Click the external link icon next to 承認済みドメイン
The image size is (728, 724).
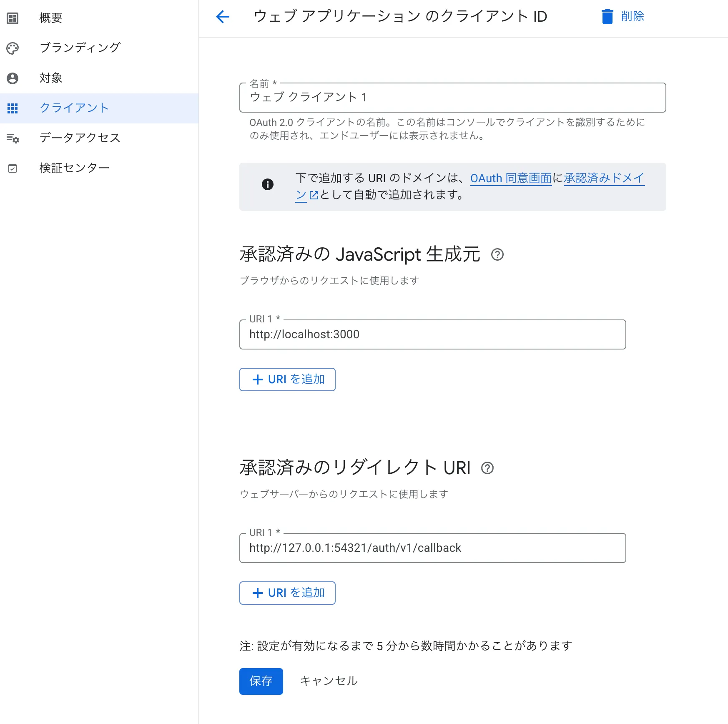pyautogui.click(x=314, y=195)
